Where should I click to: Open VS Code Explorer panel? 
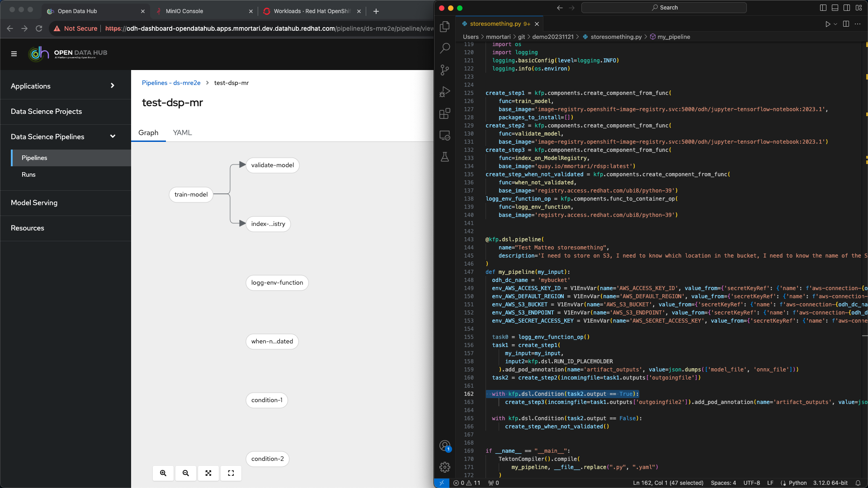[x=445, y=27]
